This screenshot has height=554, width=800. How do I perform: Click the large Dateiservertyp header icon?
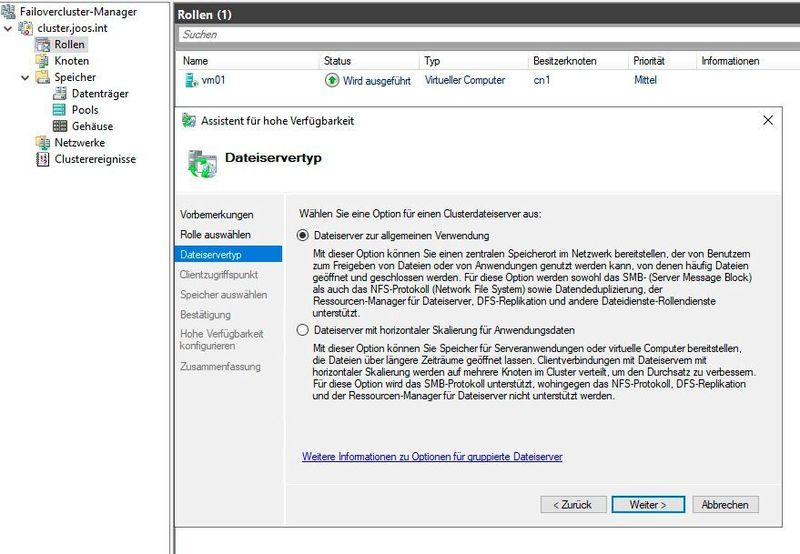pos(203,164)
